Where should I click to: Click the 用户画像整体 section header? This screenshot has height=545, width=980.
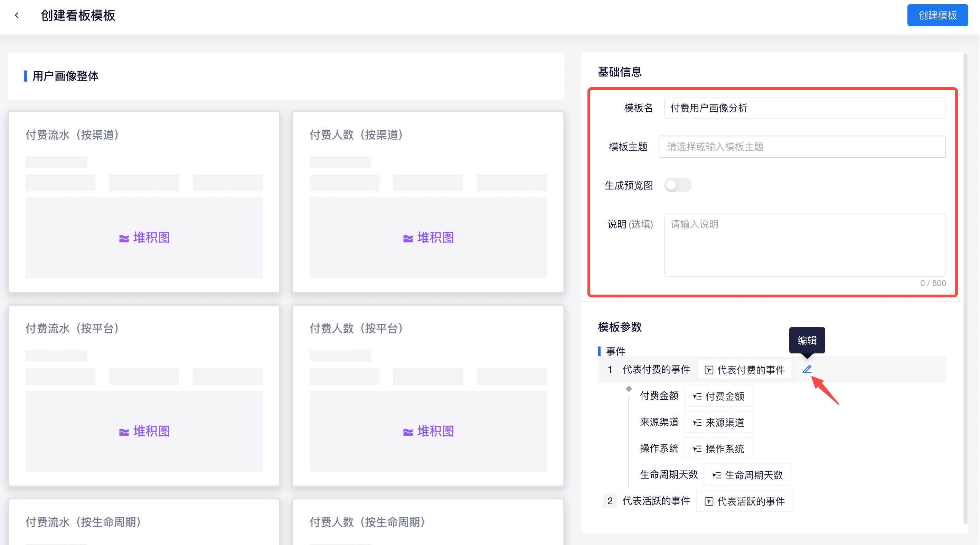(65, 76)
